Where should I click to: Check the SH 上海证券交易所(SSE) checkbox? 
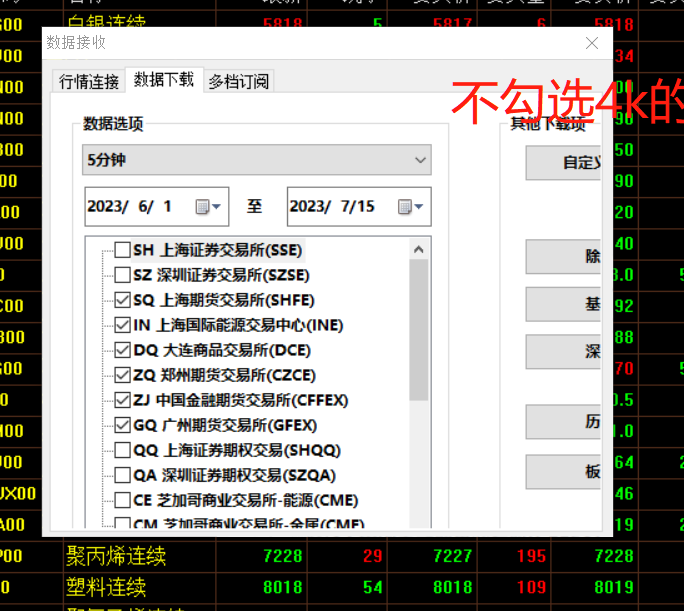[122, 250]
